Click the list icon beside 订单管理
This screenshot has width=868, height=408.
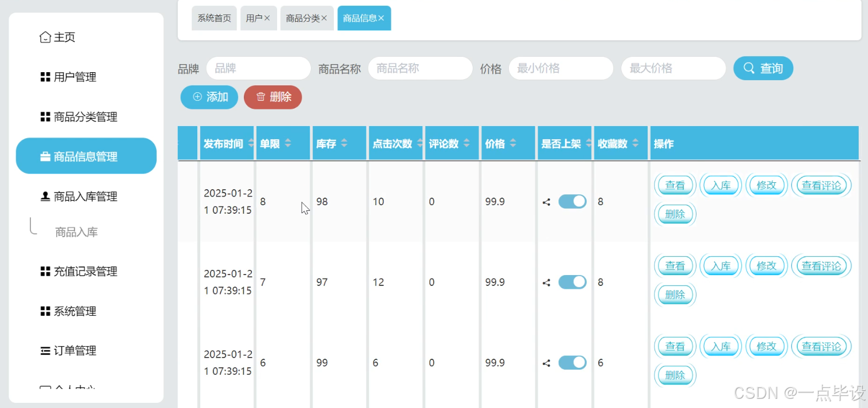tap(45, 351)
